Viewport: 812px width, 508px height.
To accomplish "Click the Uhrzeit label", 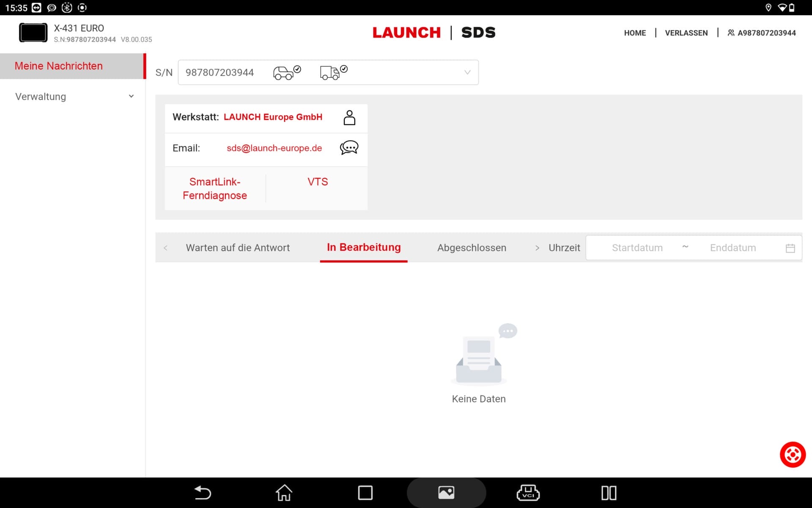I will pyautogui.click(x=564, y=248).
